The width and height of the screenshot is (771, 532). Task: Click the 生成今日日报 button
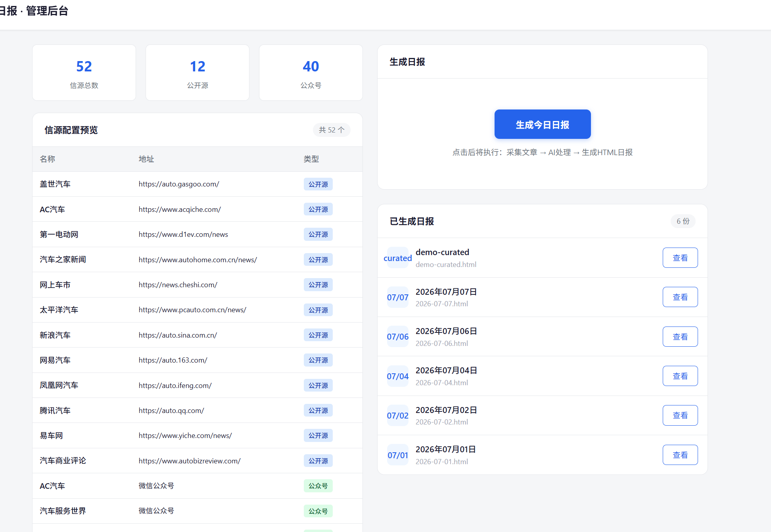(x=542, y=124)
